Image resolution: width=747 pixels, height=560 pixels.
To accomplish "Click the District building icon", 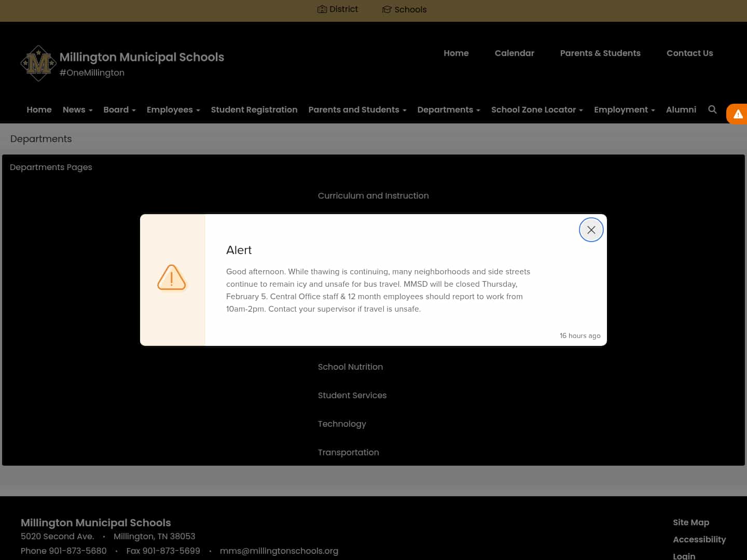I will [322, 9].
